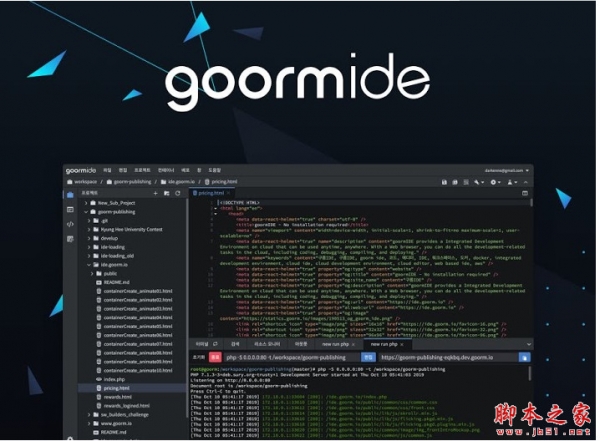The height and width of the screenshot is (441, 600).
Task: Click the blue copy icon beside URL
Action: click(525, 358)
